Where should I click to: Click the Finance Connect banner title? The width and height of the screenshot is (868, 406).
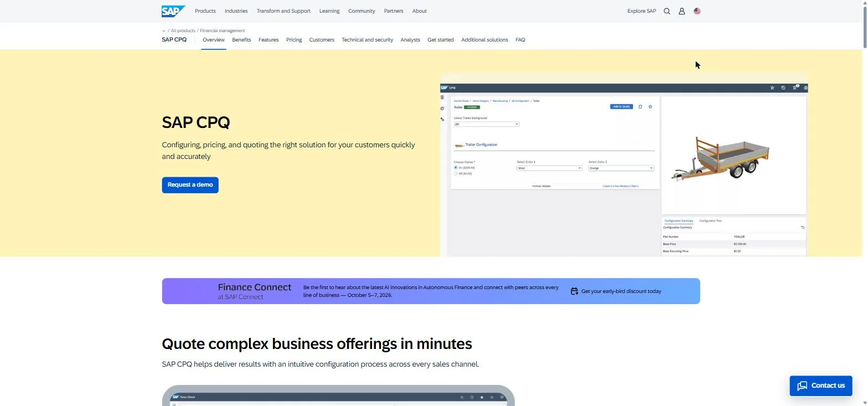[255, 287]
